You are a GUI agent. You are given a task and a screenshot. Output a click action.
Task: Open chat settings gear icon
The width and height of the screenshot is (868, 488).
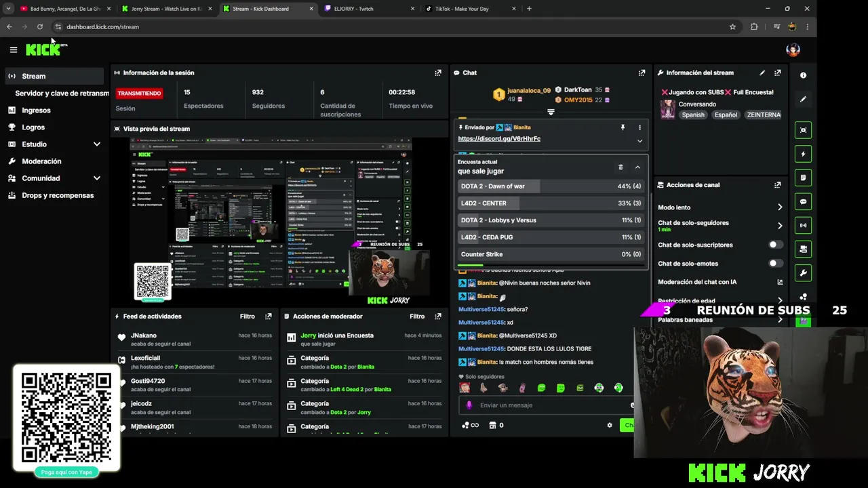(610, 425)
